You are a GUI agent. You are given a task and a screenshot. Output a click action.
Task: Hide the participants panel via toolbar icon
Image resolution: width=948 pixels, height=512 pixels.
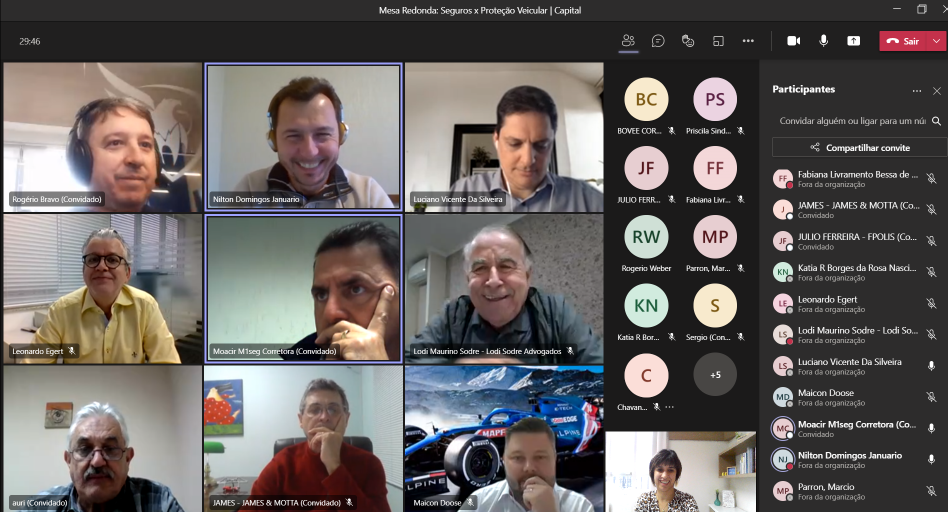628,41
